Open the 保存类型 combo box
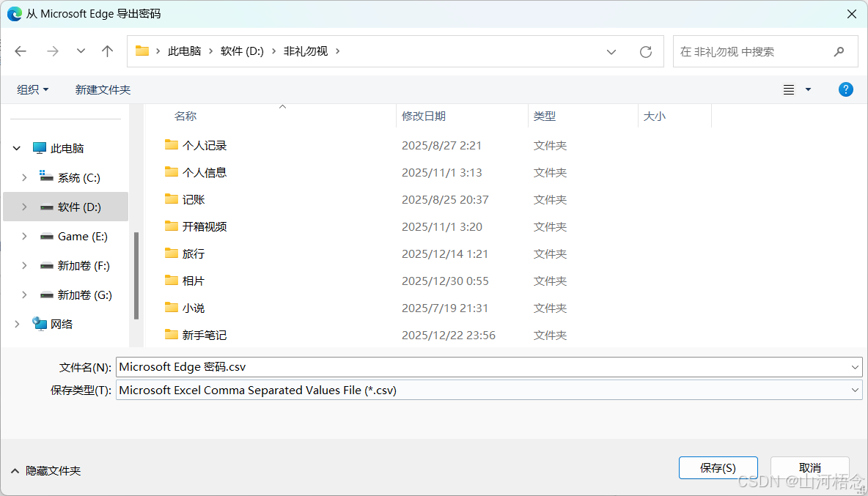The height and width of the screenshot is (496, 868). tap(489, 390)
